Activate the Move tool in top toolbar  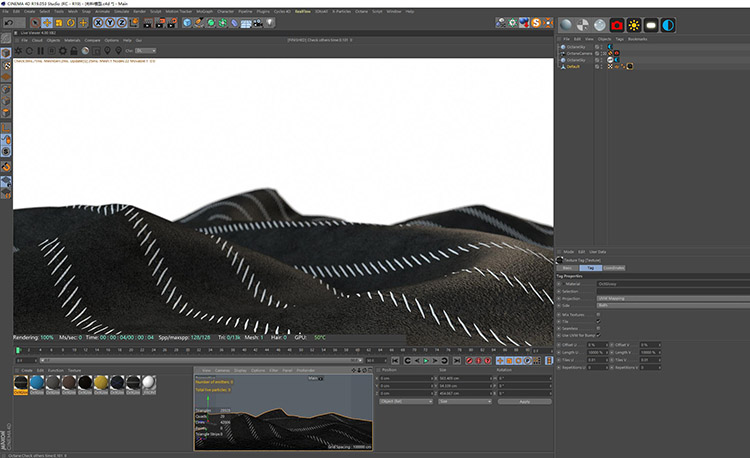[47, 22]
